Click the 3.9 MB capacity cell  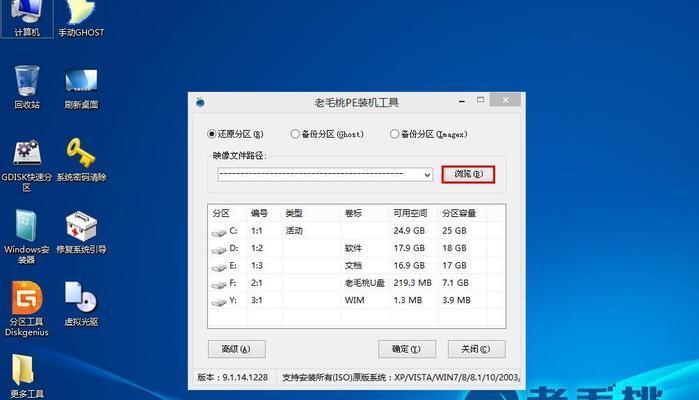(456, 300)
